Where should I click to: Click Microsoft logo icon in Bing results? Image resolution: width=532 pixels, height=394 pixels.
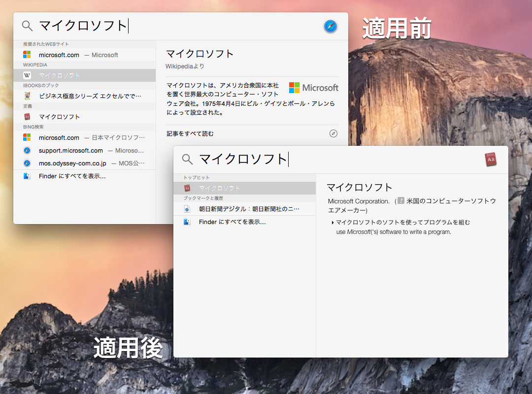click(x=27, y=137)
